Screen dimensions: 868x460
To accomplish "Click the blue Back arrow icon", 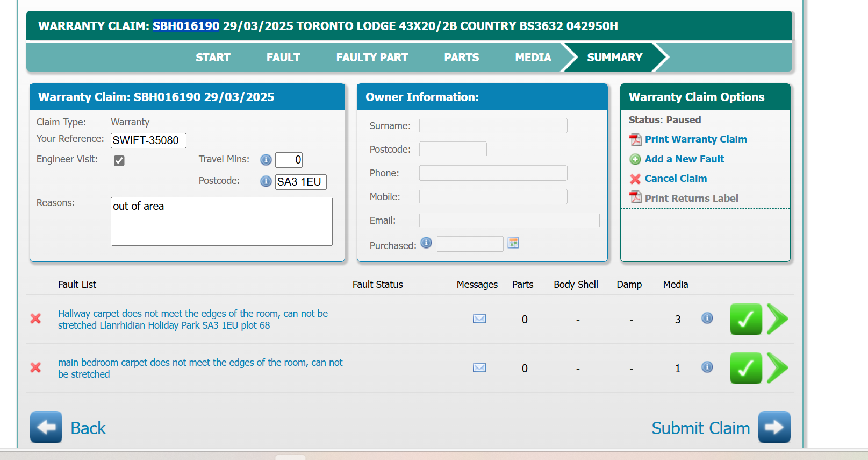I will (46, 427).
